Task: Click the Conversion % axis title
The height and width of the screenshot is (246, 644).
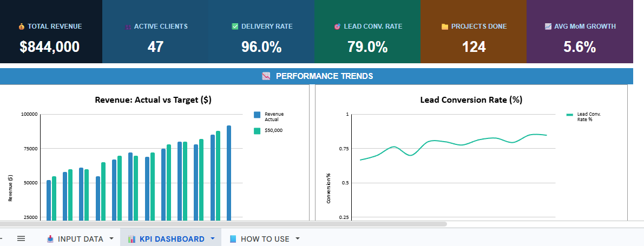Action: tap(328, 188)
